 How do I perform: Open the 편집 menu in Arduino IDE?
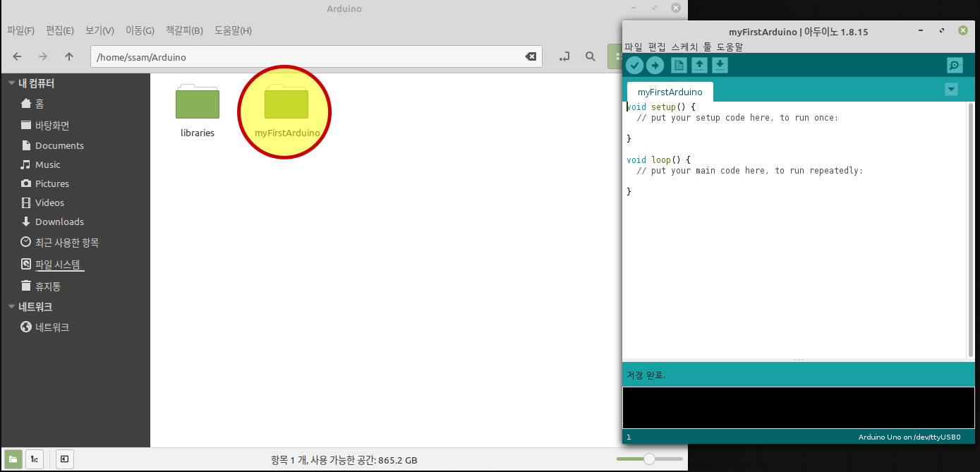[x=657, y=47]
